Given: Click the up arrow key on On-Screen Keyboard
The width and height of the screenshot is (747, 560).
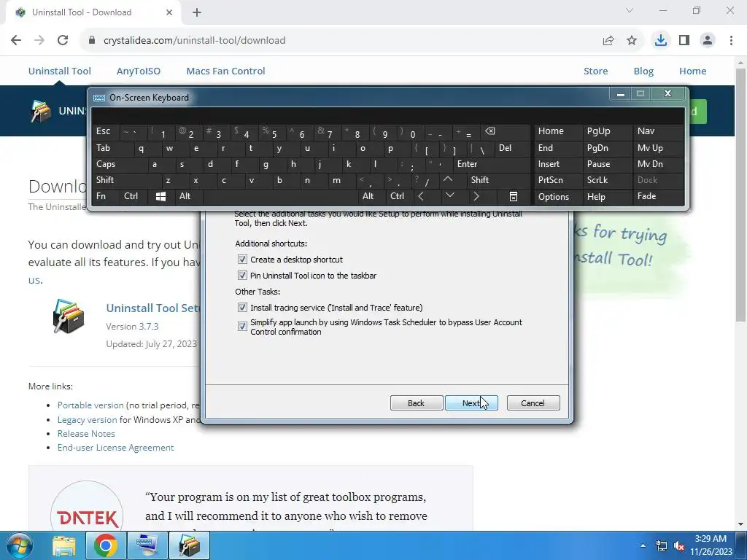Looking at the screenshot, I should (448, 180).
